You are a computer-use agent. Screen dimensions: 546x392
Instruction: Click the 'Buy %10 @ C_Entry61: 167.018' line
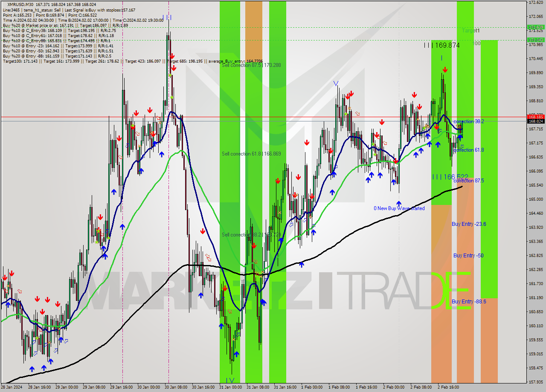(58, 35)
